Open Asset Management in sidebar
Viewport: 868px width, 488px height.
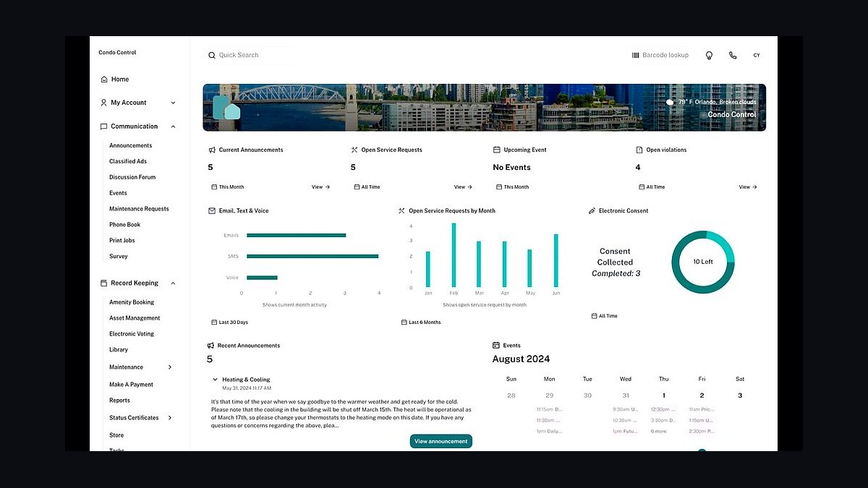(135, 318)
